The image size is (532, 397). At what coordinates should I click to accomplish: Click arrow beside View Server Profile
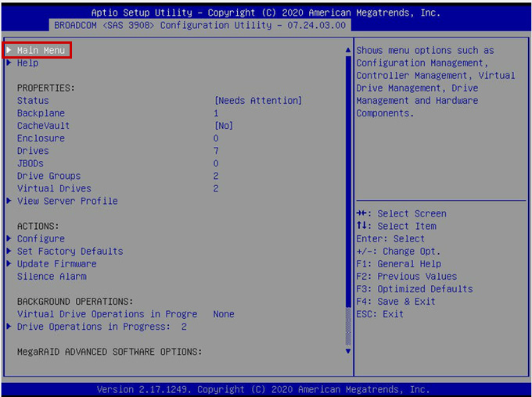pos(9,201)
